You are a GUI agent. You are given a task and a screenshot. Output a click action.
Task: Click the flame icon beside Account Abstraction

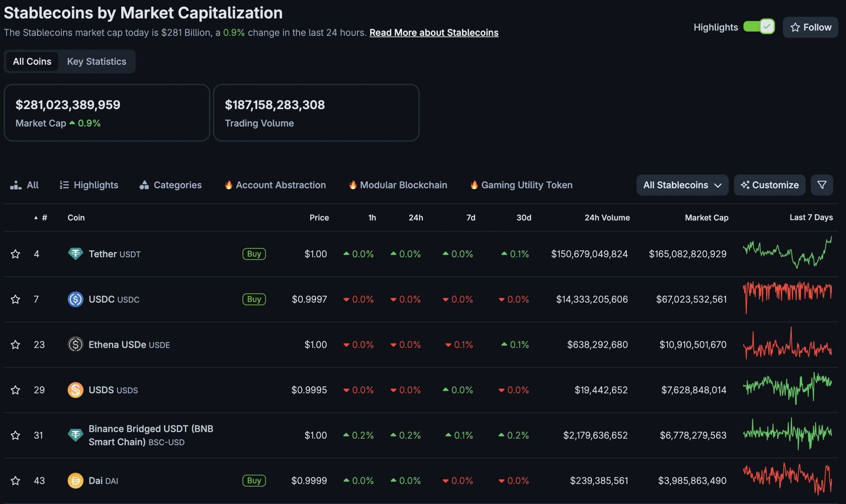point(229,185)
